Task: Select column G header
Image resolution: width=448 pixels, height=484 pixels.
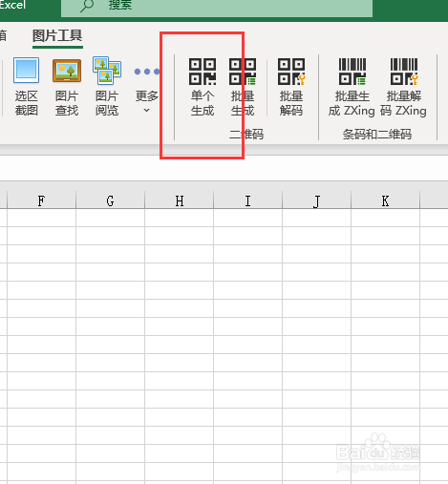Action: coord(110,200)
